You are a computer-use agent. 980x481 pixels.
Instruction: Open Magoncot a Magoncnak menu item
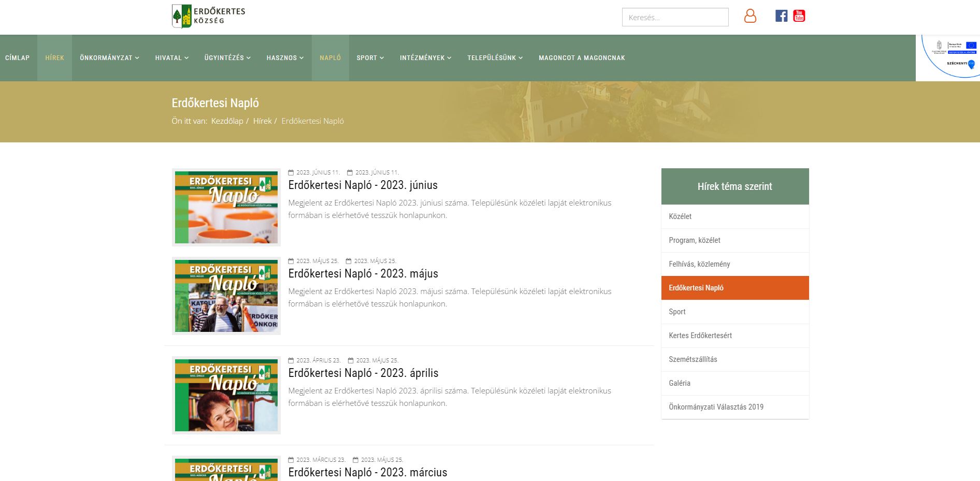582,58
